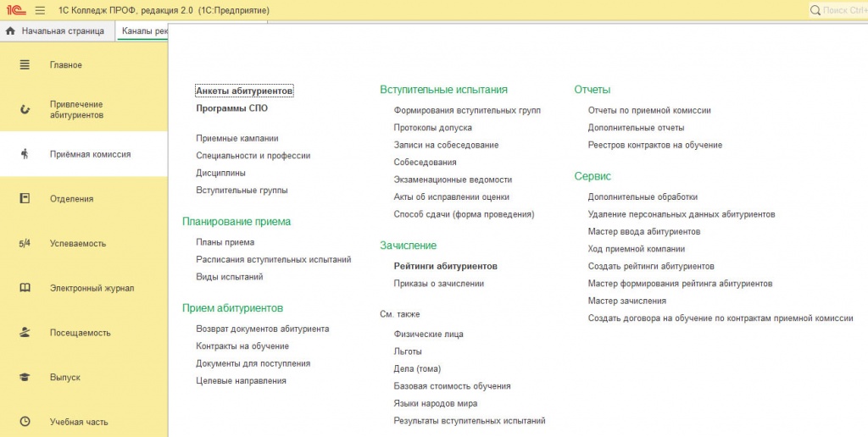Open Расписания вступительных испытаний
The width and height of the screenshot is (868, 437).
click(274, 259)
